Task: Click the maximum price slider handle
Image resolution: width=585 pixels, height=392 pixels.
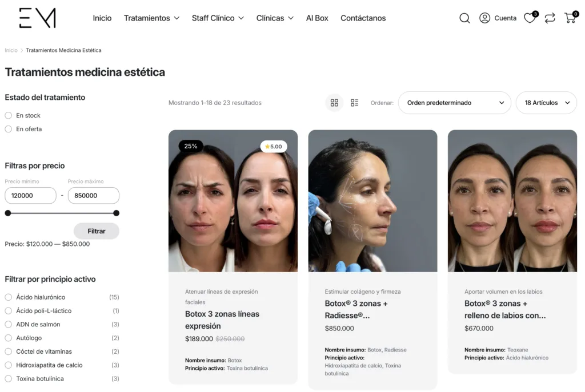Action: 116,213
